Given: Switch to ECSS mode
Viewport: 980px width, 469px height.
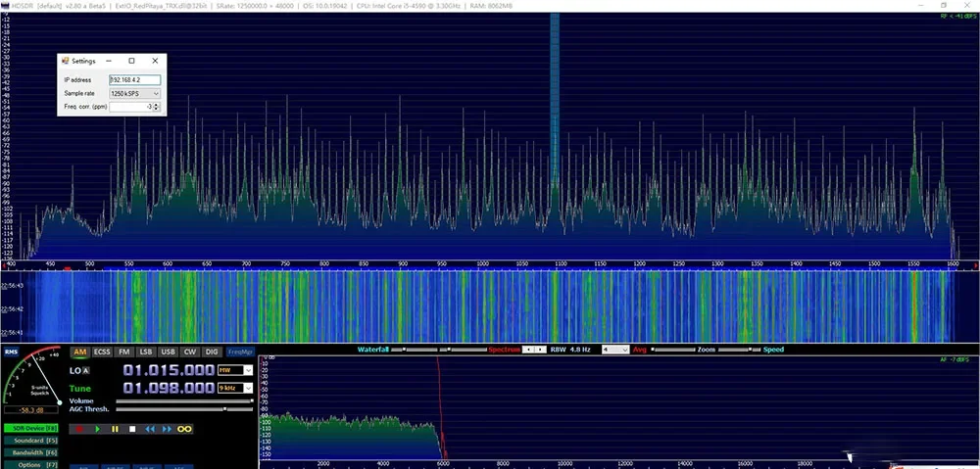Looking at the screenshot, I should point(102,352).
